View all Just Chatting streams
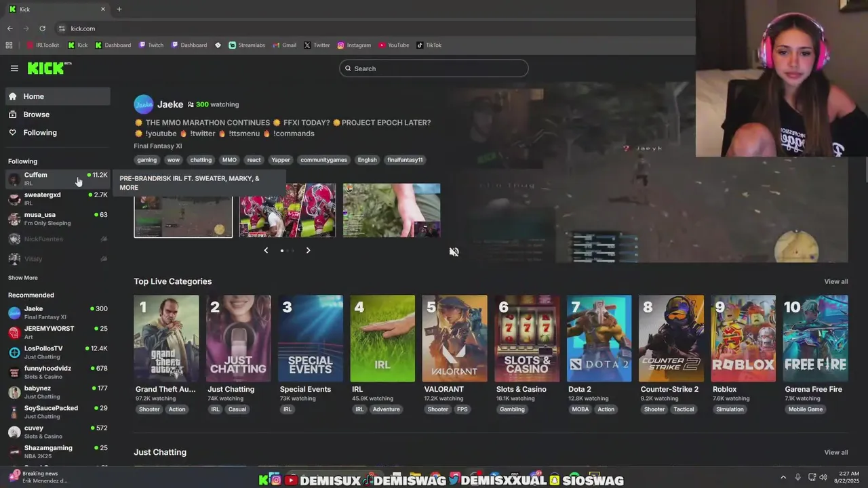Viewport: 868px width, 488px height. (x=835, y=453)
